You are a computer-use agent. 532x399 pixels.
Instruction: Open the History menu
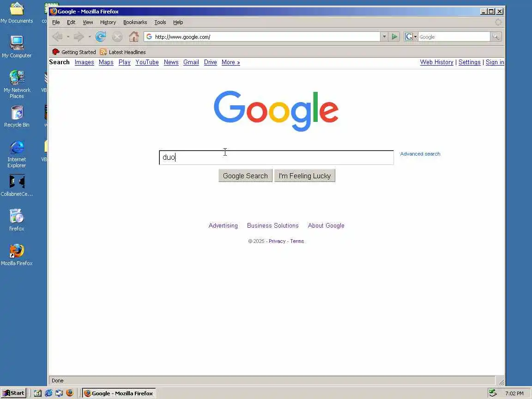(x=108, y=22)
